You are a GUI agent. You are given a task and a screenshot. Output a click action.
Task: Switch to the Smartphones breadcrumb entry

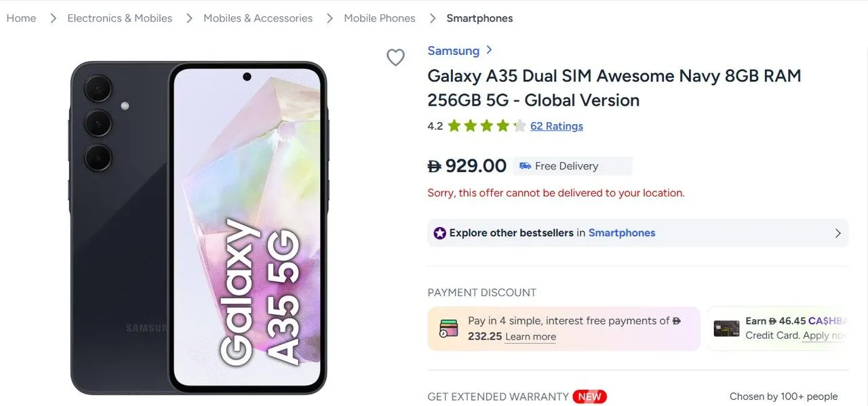pos(479,18)
